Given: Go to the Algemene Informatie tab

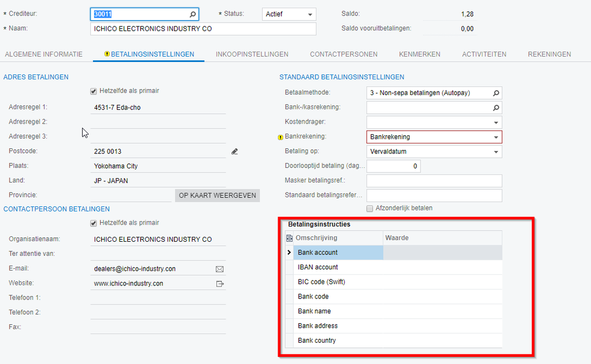Looking at the screenshot, I should point(44,54).
